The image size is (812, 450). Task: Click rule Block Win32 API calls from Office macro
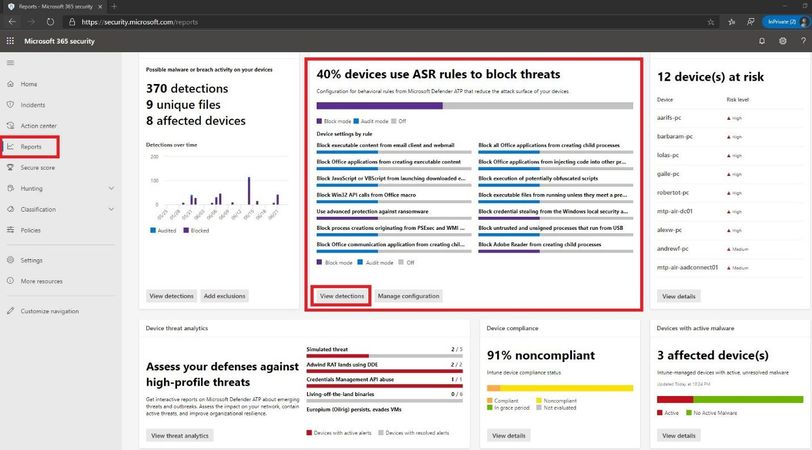tap(366, 195)
